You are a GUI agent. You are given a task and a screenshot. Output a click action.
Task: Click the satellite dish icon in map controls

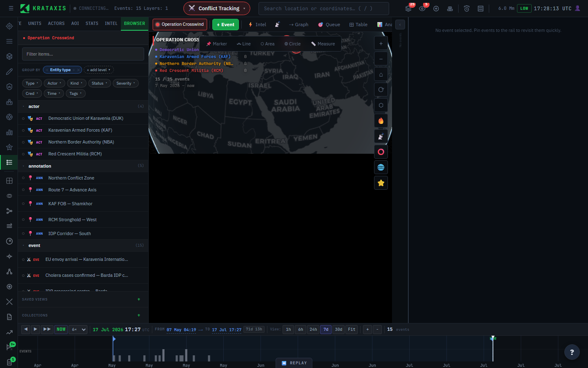point(381,137)
